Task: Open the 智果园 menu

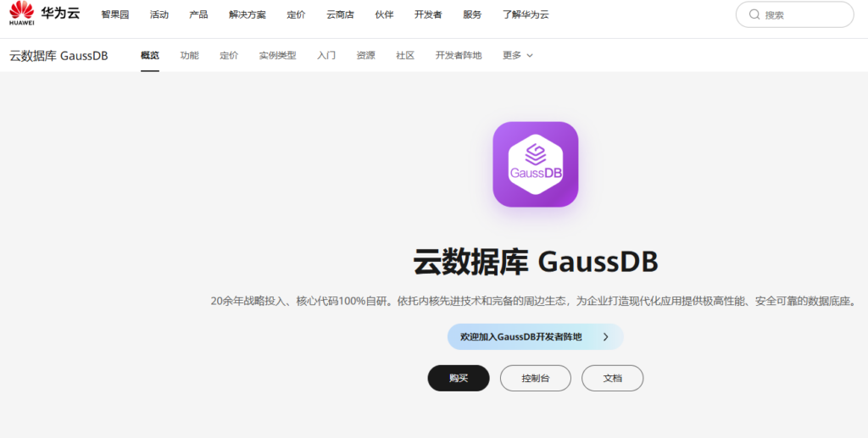Action: tap(114, 15)
